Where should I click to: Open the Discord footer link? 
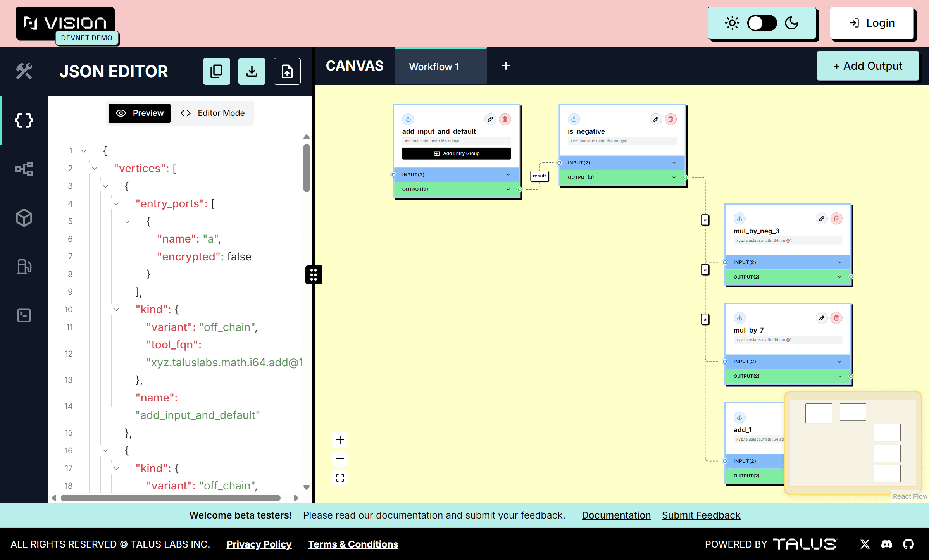click(887, 544)
